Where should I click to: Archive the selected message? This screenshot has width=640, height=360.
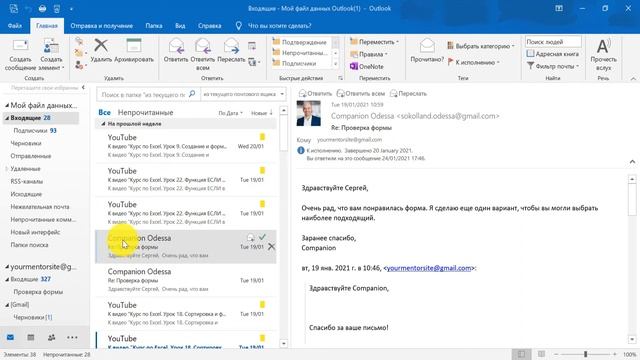tap(134, 51)
